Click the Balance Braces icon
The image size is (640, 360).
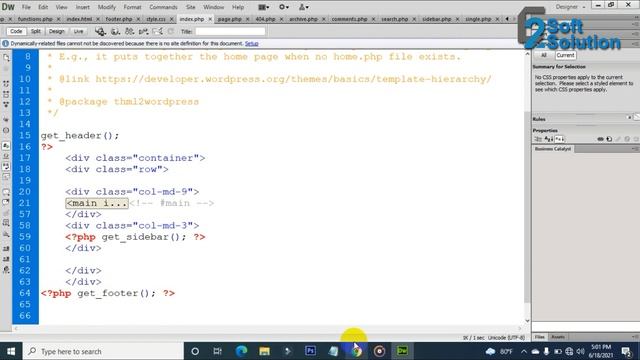click(6, 130)
